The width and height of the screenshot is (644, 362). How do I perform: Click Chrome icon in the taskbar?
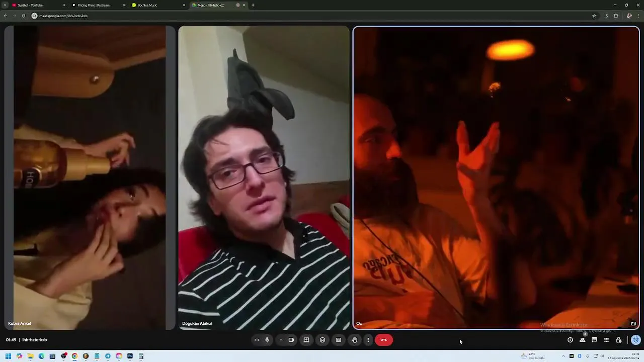coord(74,356)
